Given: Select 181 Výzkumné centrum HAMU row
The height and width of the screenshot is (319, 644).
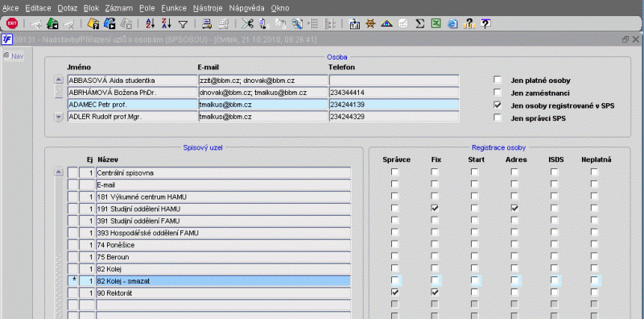Looking at the screenshot, I should [224, 197].
